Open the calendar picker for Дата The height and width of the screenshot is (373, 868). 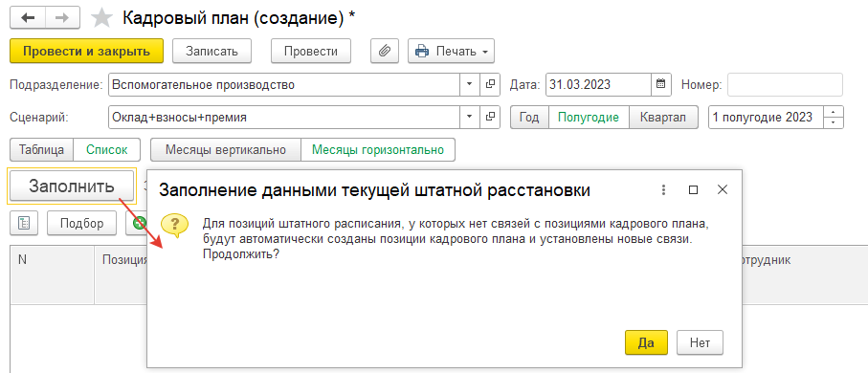tap(660, 85)
